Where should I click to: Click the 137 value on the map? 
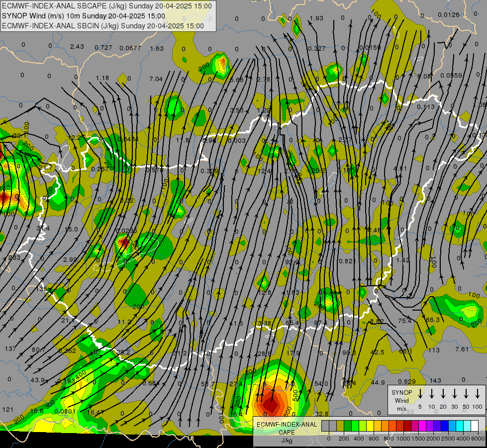[10, 348]
